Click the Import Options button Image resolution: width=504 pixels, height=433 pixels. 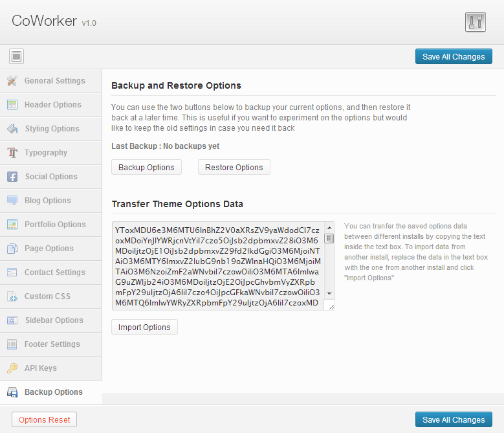point(144,327)
